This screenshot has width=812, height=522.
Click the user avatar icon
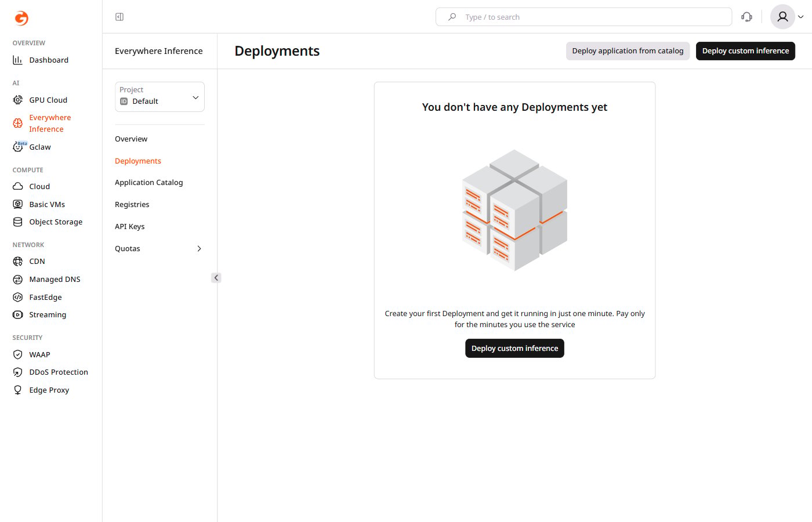[x=782, y=17]
